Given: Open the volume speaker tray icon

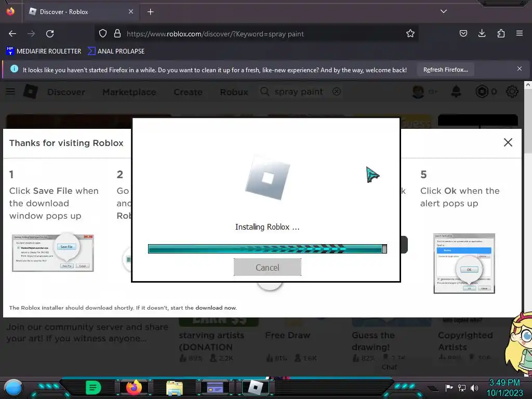Looking at the screenshot, I should 474,388.
